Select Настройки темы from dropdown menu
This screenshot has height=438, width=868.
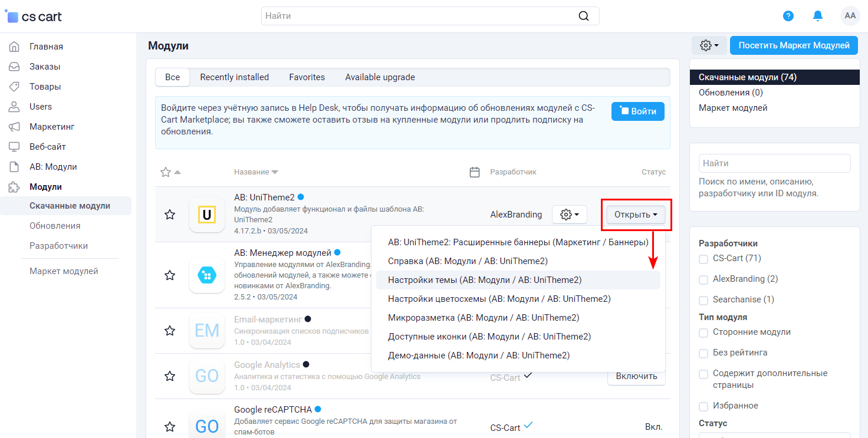[x=484, y=280]
